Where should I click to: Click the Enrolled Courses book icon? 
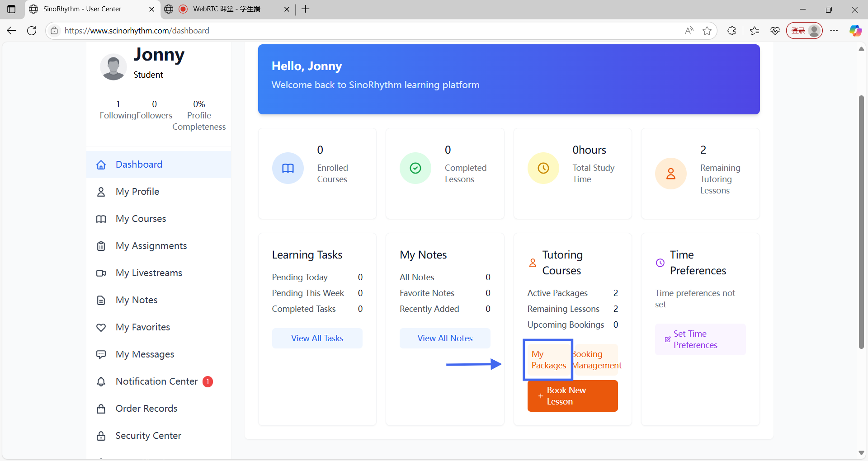tap(288, 168)
